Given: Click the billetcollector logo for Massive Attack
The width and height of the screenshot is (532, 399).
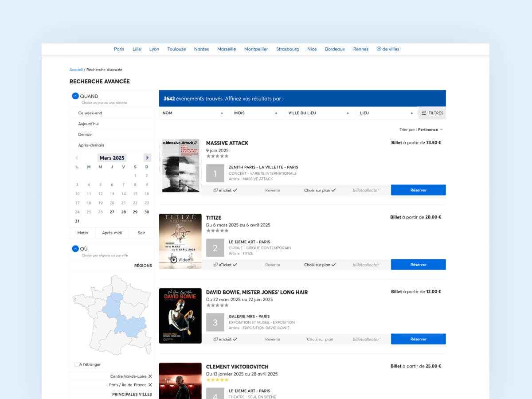Looking at the screenshot, I should (367, 190).
